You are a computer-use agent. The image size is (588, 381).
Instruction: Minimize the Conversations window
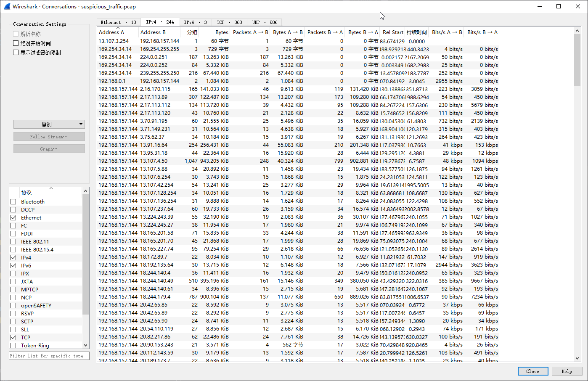[x=539, y=6]
